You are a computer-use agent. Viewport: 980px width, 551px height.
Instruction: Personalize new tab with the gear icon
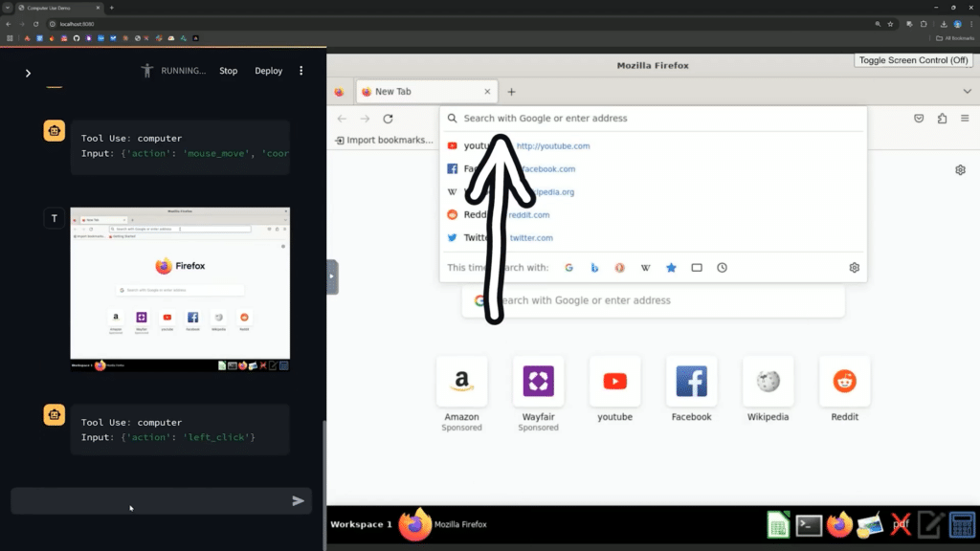point(960,170)
